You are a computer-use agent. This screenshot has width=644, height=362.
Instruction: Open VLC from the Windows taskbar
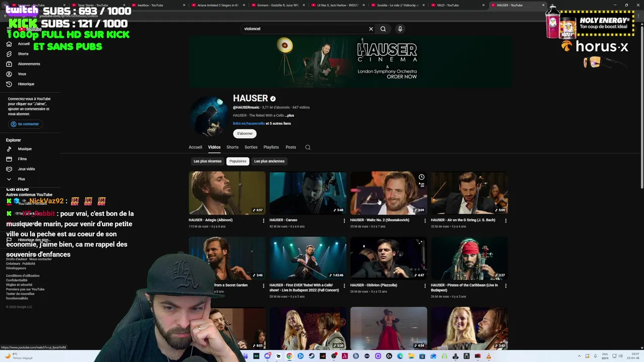pos(489,356)
